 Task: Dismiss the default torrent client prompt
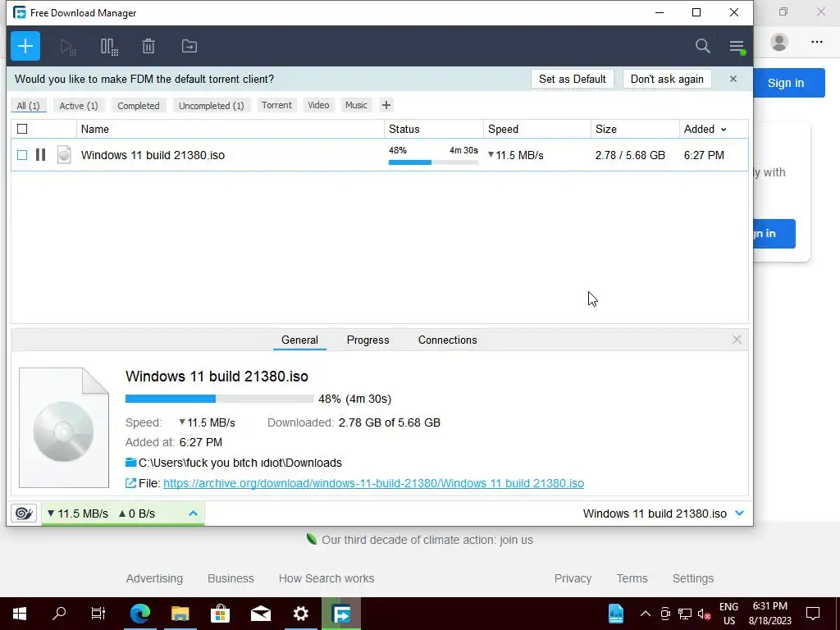point(733,79)
